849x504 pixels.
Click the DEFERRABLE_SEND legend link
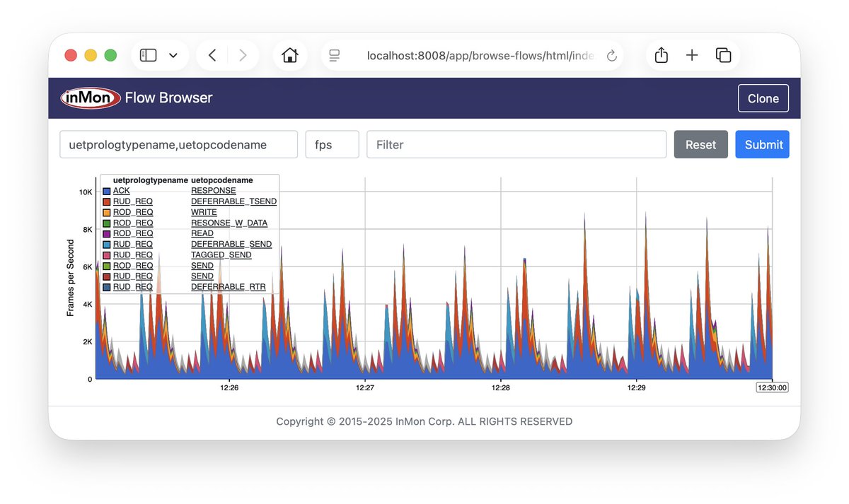[x=231, y=244]
